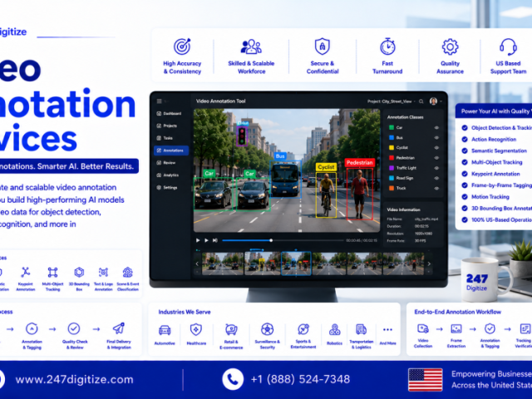Select the blue-outlined filmstrip thumbnail
532x399 pixels.
click(x=296, y=264)
